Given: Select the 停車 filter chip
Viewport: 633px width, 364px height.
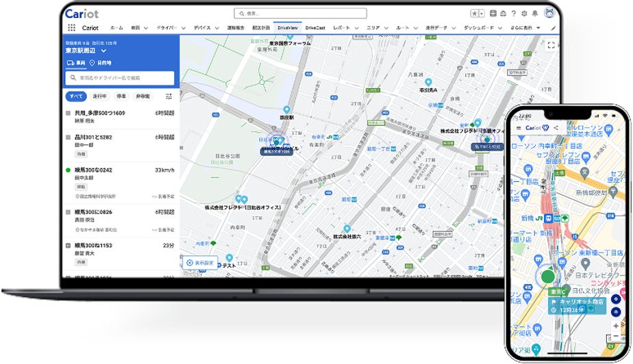Looking at the screenshot, I should tap(121, 96).
